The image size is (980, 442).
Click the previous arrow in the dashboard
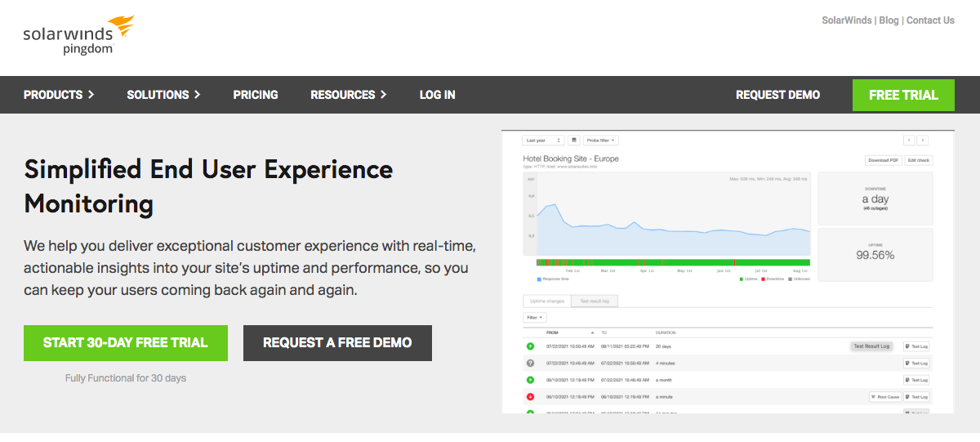[x=909, y=141]
